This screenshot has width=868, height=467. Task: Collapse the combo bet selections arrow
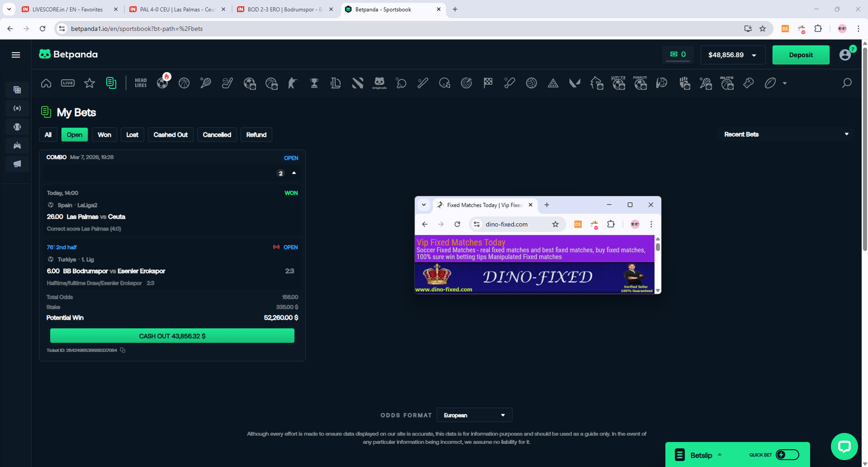click(294, 173)
